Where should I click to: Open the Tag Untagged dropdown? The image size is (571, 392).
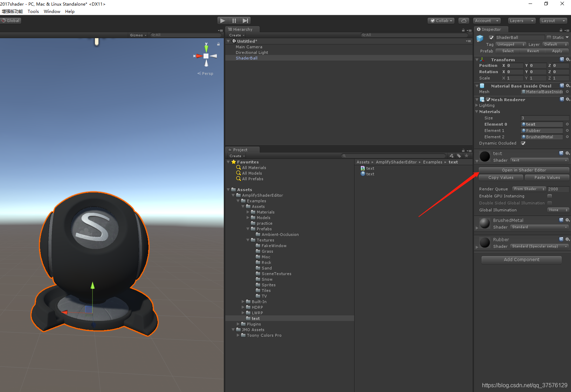[x=511, y=44]
